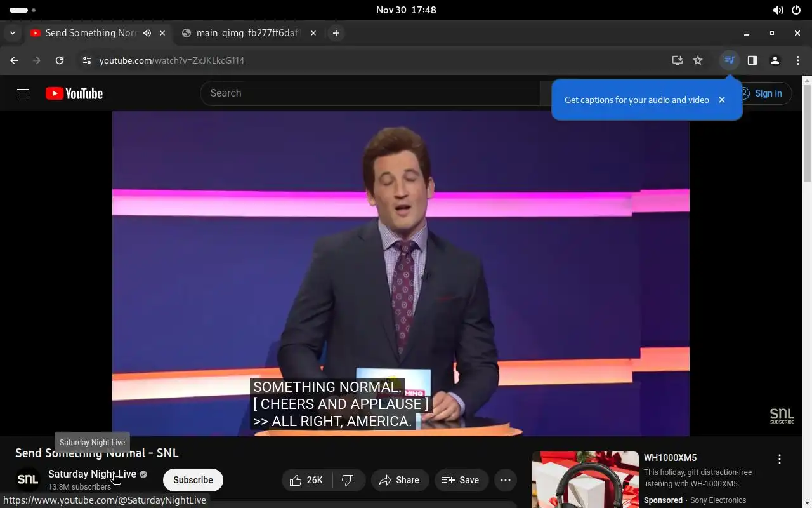812x508 pixels.
Task: Go to YouTube home via logo
Action: (74, 93)
